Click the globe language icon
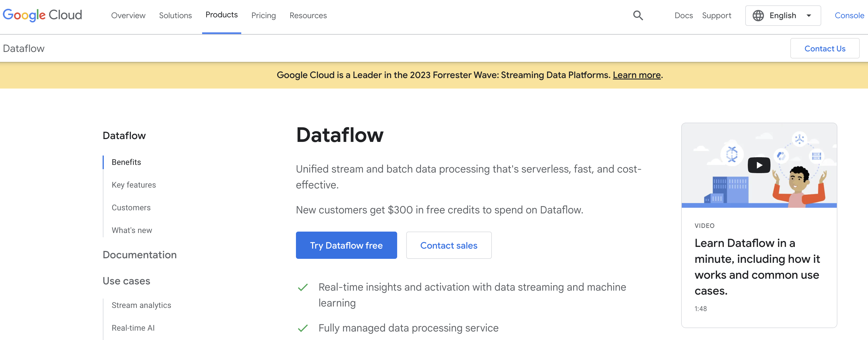The width and height of the screenshot is (868, 340). pos(758,16)
